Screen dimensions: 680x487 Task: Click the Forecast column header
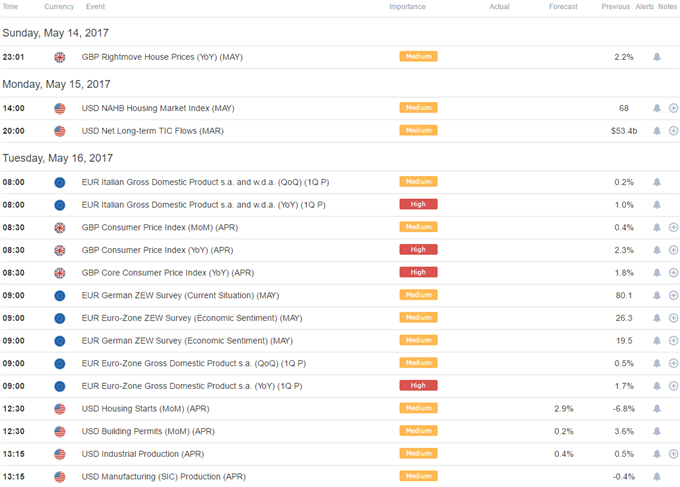click(563, 7)
